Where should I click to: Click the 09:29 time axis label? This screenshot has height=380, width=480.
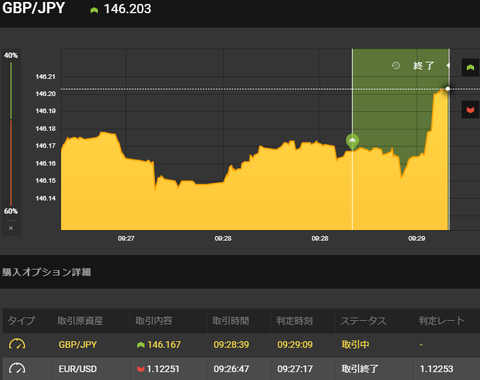pos(417,238)
